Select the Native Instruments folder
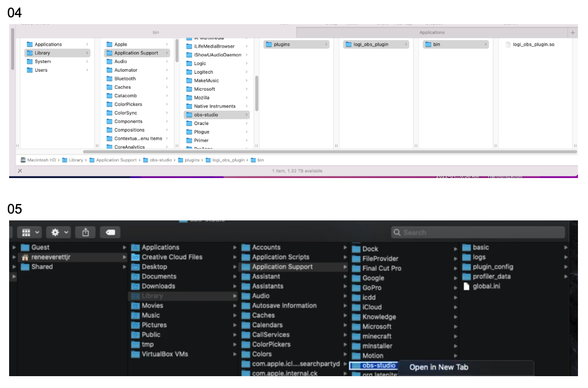The width and height of the screenshot is (588, 388). tap(217, 106)
